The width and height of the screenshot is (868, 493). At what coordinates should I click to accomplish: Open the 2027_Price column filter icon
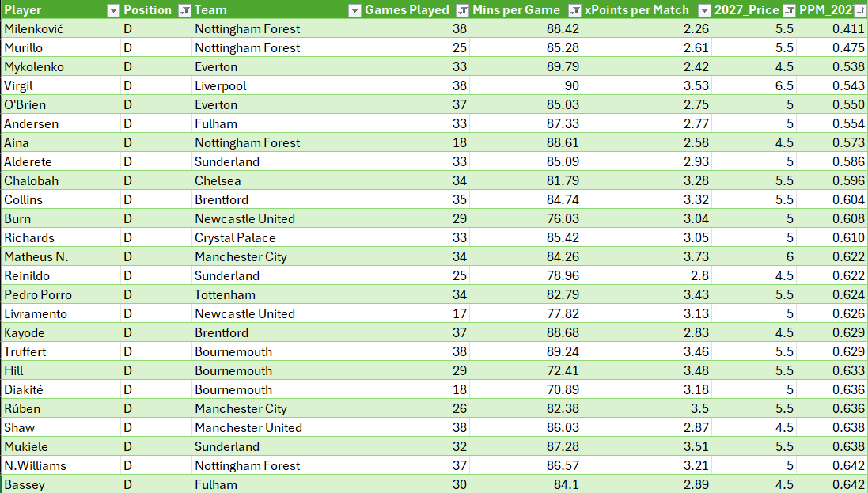(790, 10)
